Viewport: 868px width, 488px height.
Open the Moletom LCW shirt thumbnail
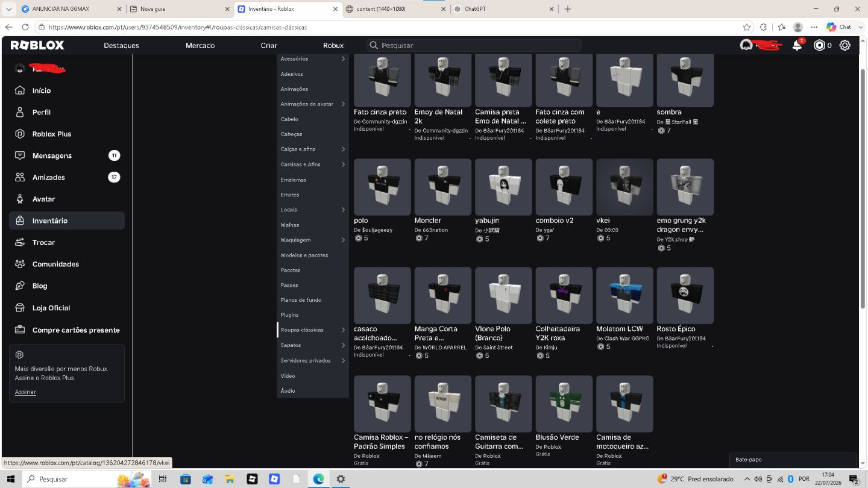624,296
